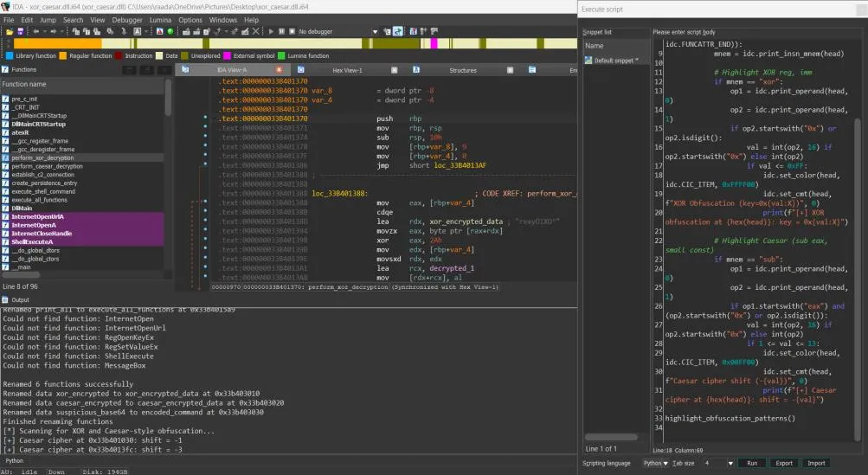Viewport: 868px width, 475px height.
Task: Open the Options menu
Action: pos(190,20)
